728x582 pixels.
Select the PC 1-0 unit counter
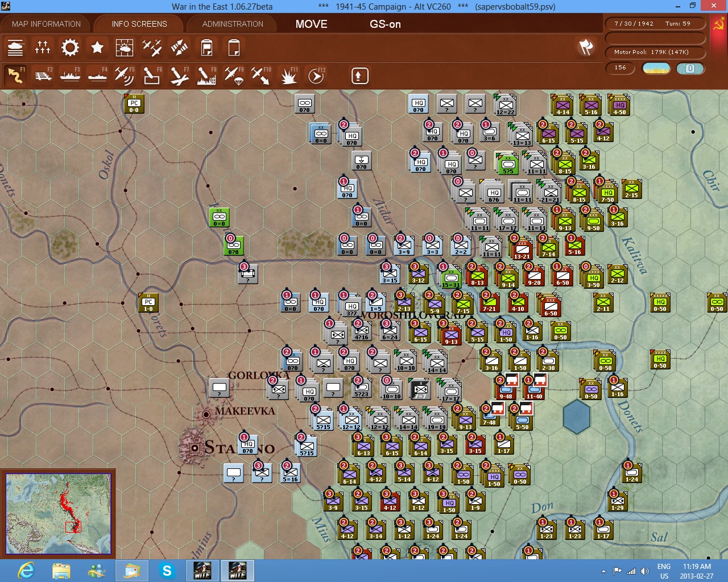click(148, 303)
